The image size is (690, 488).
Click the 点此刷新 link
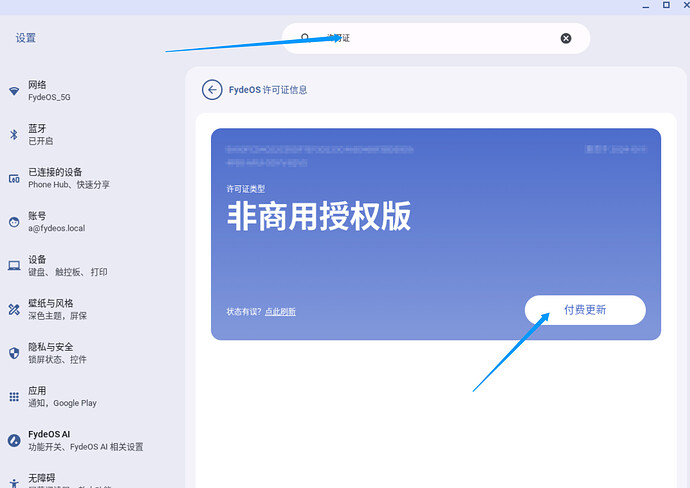(x=280, y=312)
